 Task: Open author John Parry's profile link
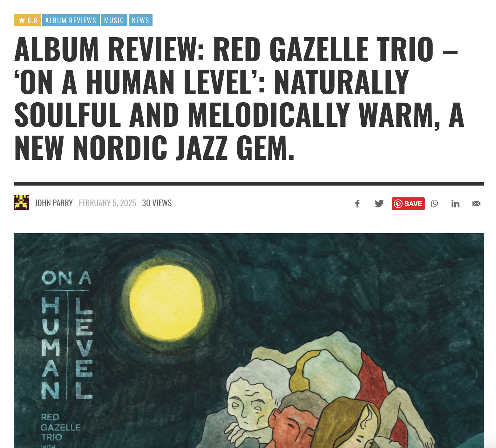54,203
